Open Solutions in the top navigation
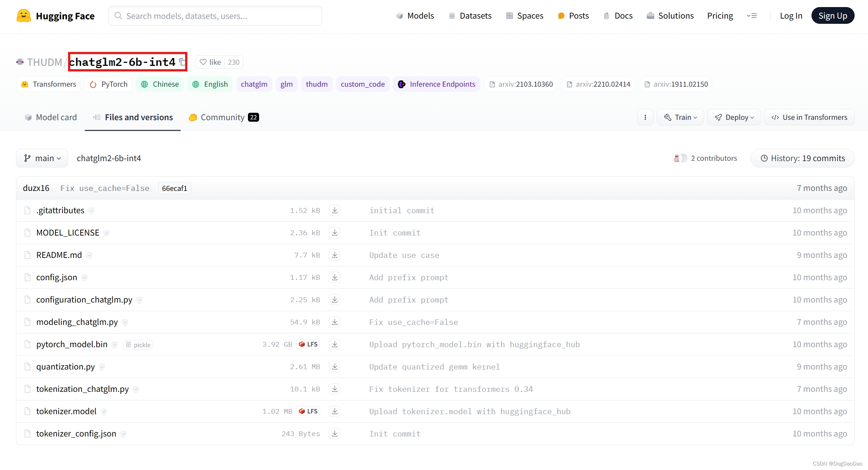 coord(670,16)
